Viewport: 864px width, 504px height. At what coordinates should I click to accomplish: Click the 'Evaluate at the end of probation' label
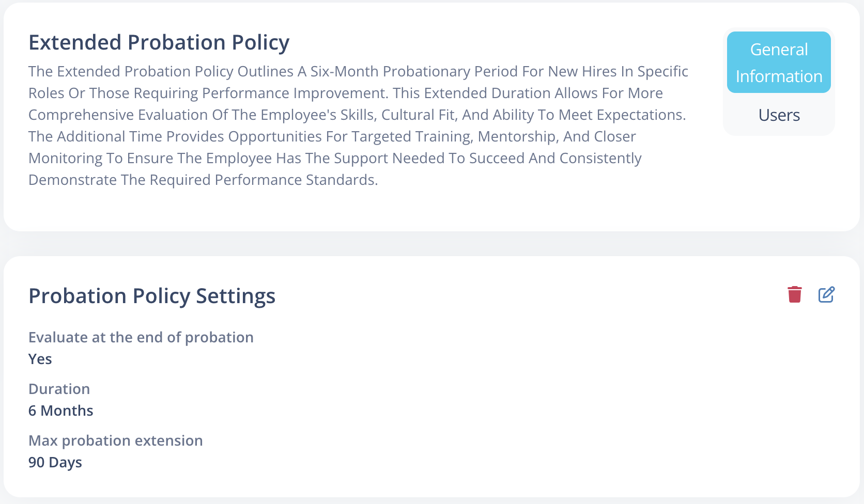tap(141, 337)
